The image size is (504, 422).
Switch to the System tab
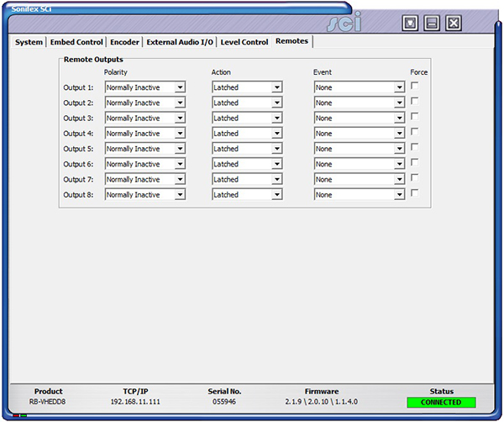(29, 42)
